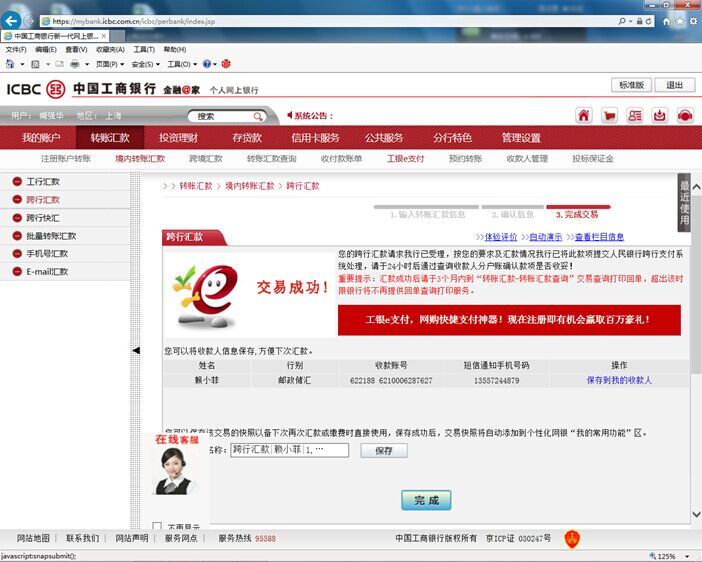The image size is (702, 562).
Task: Open the address search dropdown arrow
Action: click(630, 21)
